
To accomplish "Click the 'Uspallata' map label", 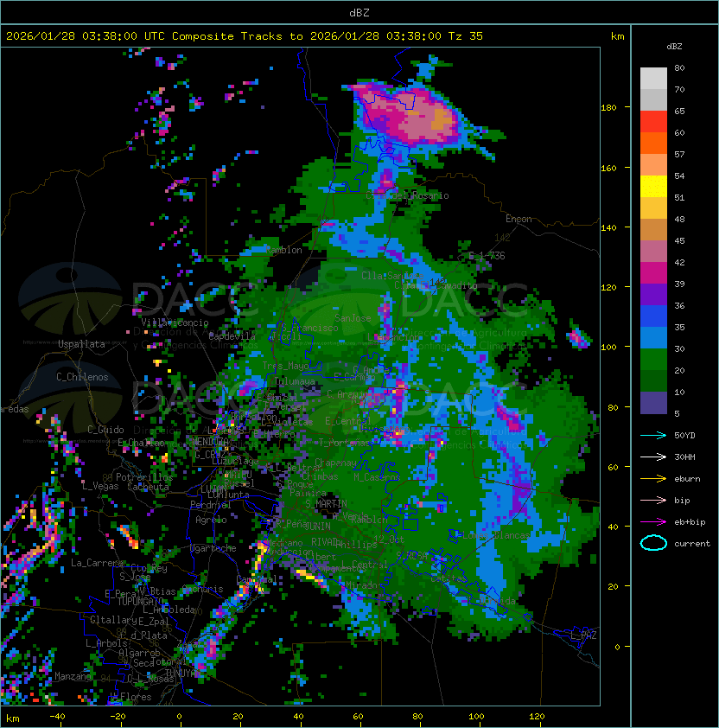I will click(x=81, y=344).
